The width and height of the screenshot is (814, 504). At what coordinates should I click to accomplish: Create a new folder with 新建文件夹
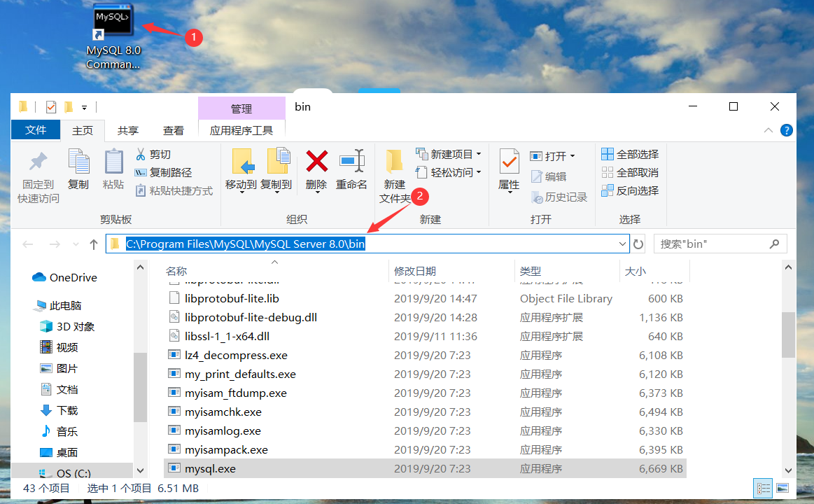(394, 174)
